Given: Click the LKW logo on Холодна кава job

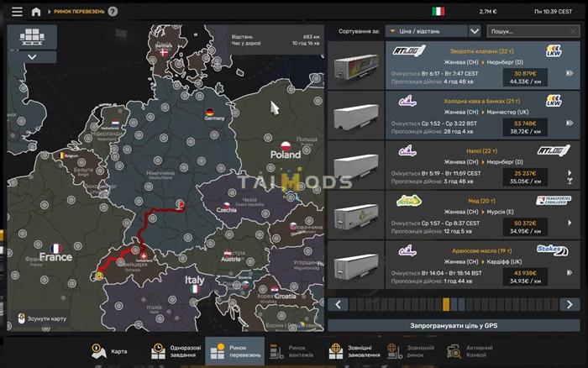Looking at the screenshot, I should pyautogui.click(x=554, y=101).
